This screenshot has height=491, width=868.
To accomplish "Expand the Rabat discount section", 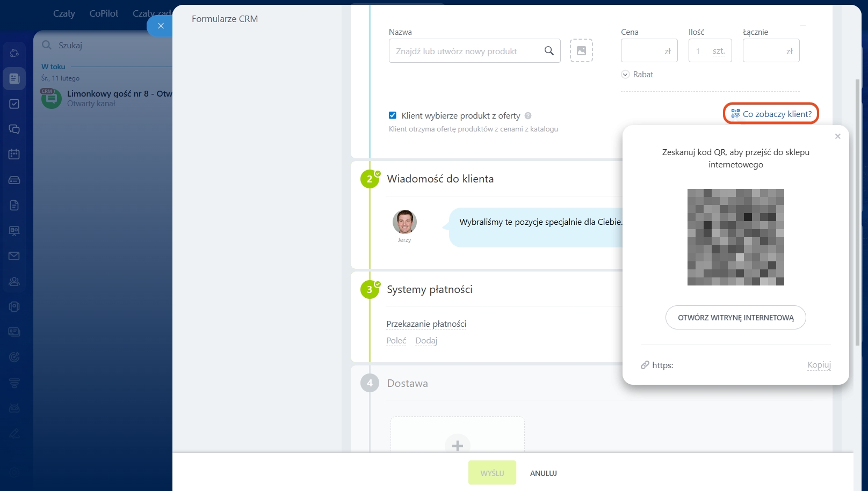I will pos(637,75).
